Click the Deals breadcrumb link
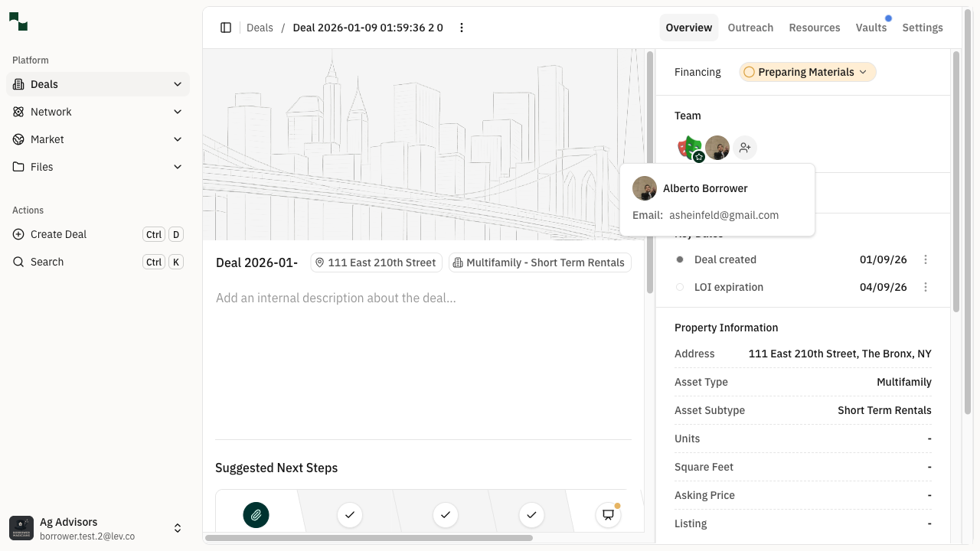 pyautogui.click(x=260, y=28)
